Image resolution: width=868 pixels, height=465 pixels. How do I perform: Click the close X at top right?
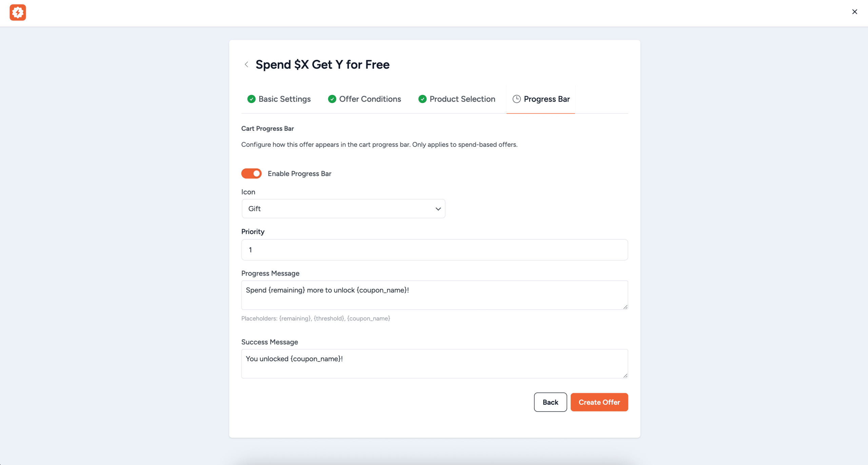854,12
